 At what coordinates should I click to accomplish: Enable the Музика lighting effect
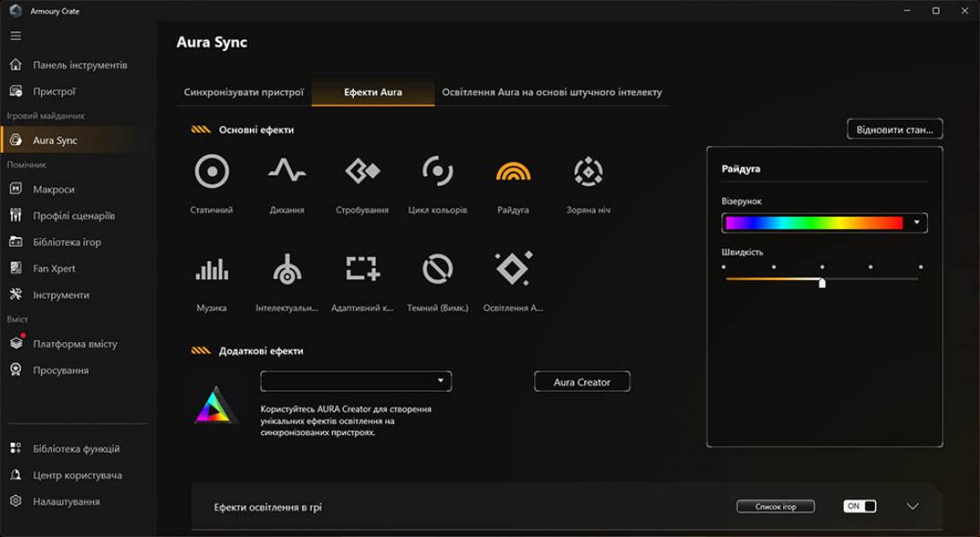(x=212, y=268)
